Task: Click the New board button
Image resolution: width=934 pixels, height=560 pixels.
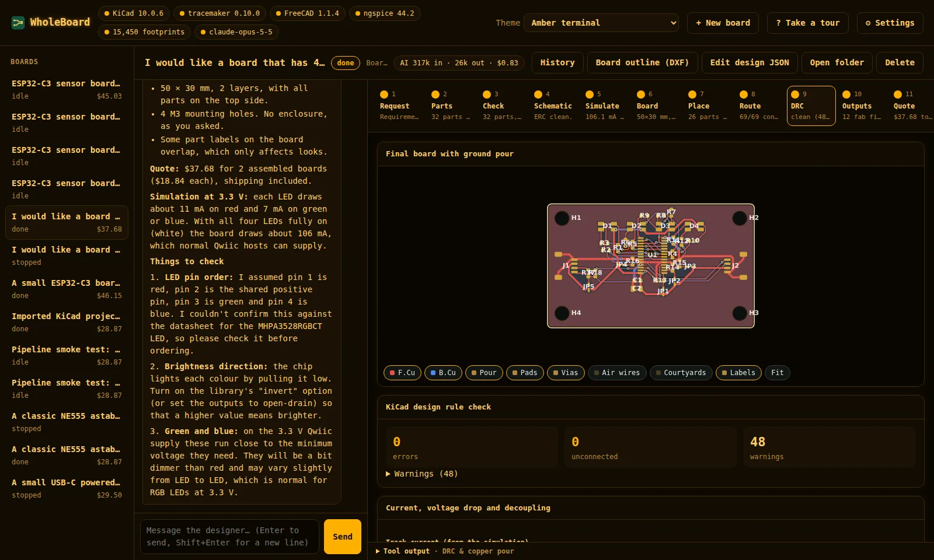Action: 723,23
